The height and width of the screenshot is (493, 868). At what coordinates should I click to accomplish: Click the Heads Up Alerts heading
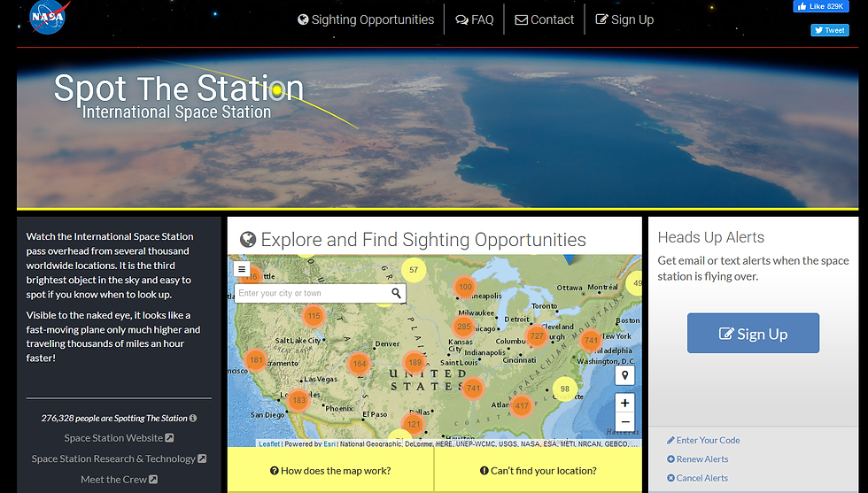[x=710, y=237]
